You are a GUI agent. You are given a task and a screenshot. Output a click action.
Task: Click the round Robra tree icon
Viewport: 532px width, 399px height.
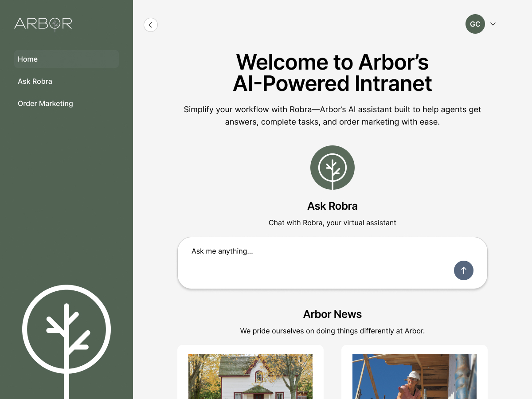332,168
